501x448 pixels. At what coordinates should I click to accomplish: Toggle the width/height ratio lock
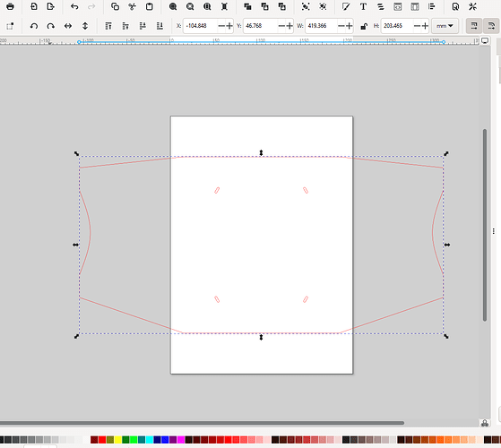click(x=364, y=26)
